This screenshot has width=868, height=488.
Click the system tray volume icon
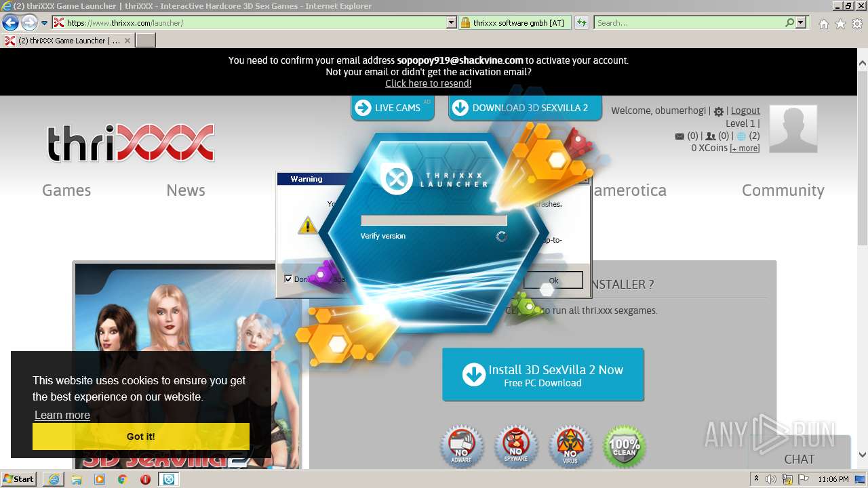(771, 479)
